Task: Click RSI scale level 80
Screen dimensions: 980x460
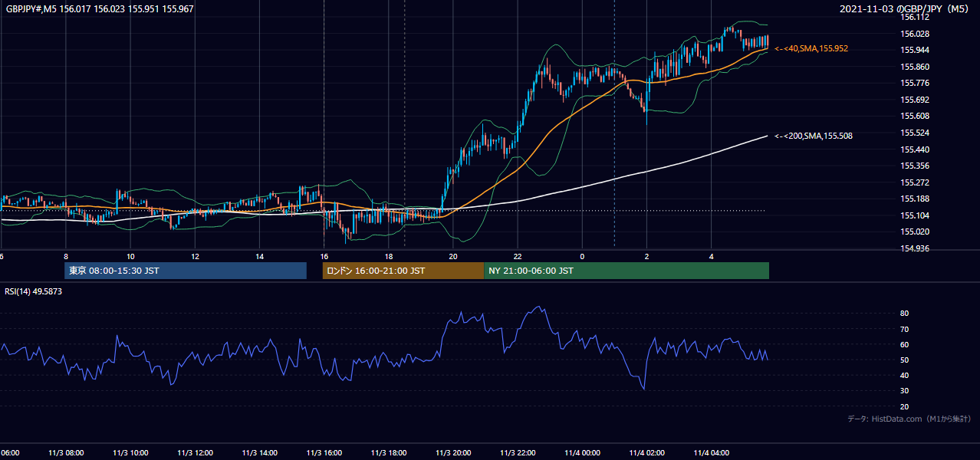Action: point(905,314)
